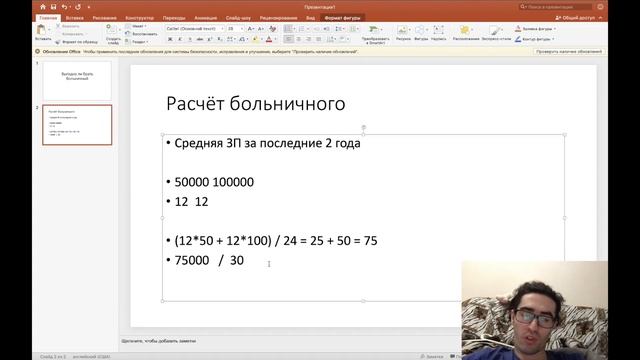Image resolution: width=640 pixels, height=360 pixels.
Task: Undo the last action
Action: [64, 7]
